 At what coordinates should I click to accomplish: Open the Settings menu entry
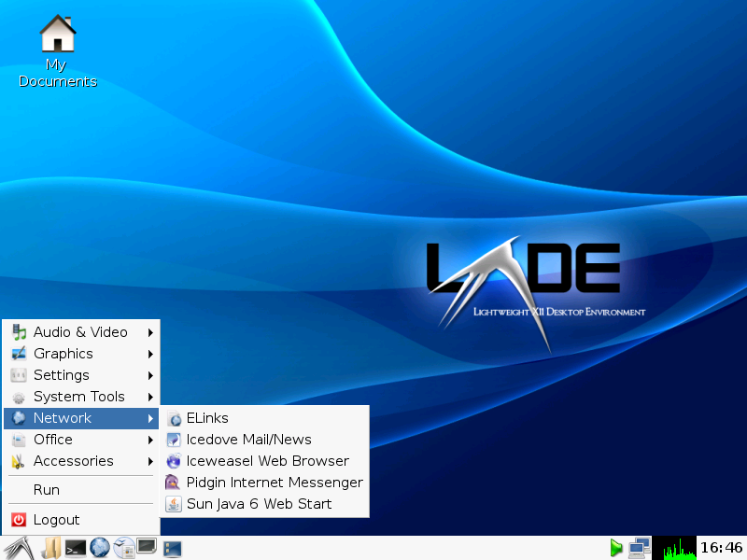click(x=81, y=375)
